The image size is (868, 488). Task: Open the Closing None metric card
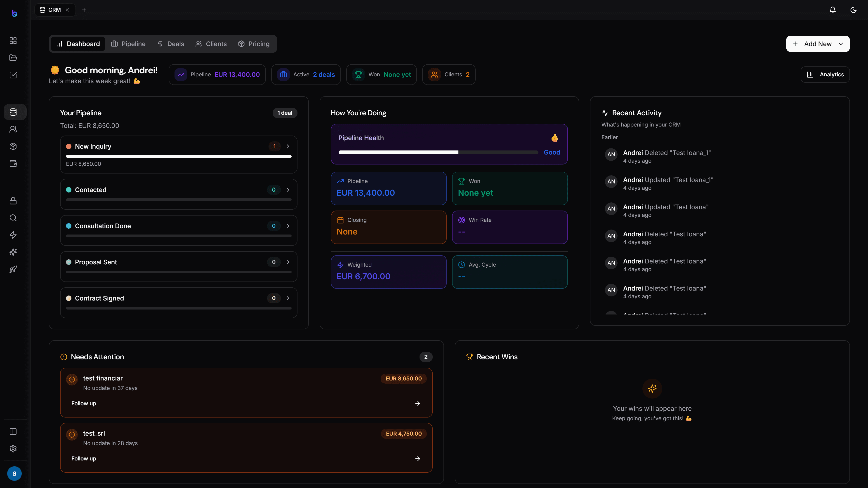point(389,227)
